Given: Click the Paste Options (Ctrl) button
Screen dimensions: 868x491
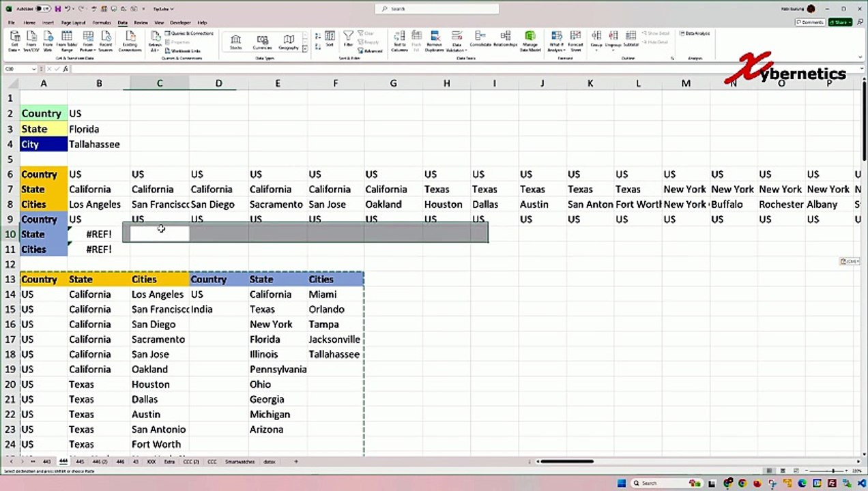Looking at the screenshot, I should point(850,261).
